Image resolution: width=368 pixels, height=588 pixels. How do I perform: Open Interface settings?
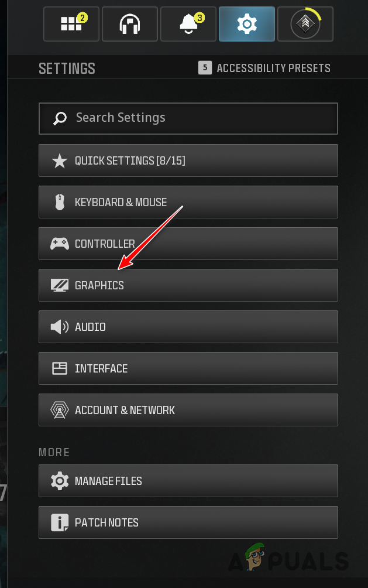188,368
